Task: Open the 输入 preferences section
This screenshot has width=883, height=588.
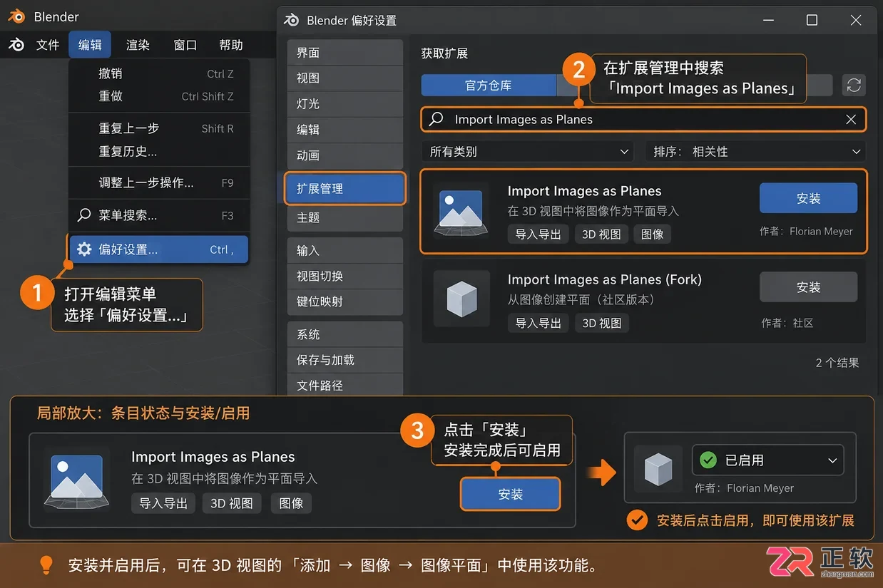Action: [x=345, y=250]
